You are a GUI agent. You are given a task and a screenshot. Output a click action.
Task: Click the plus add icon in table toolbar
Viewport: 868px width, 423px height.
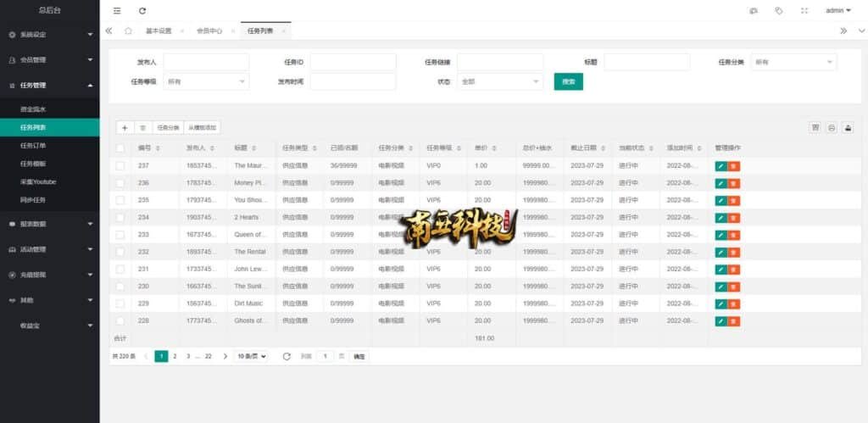(x=125, y=127)
